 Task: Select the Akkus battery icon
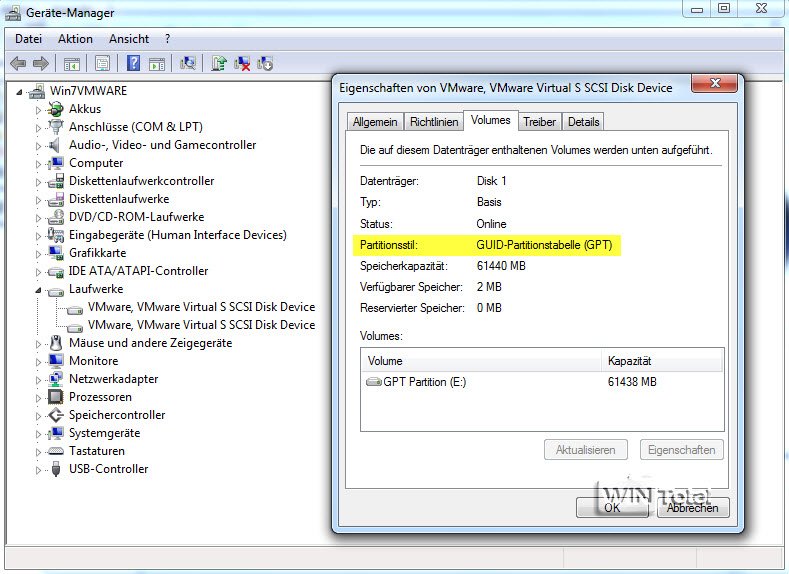[55, 109]
